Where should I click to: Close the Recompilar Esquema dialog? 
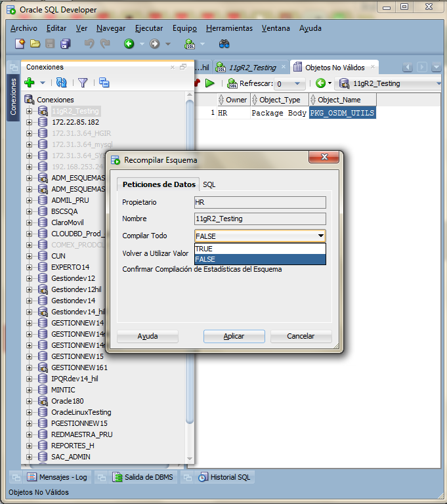324,157
